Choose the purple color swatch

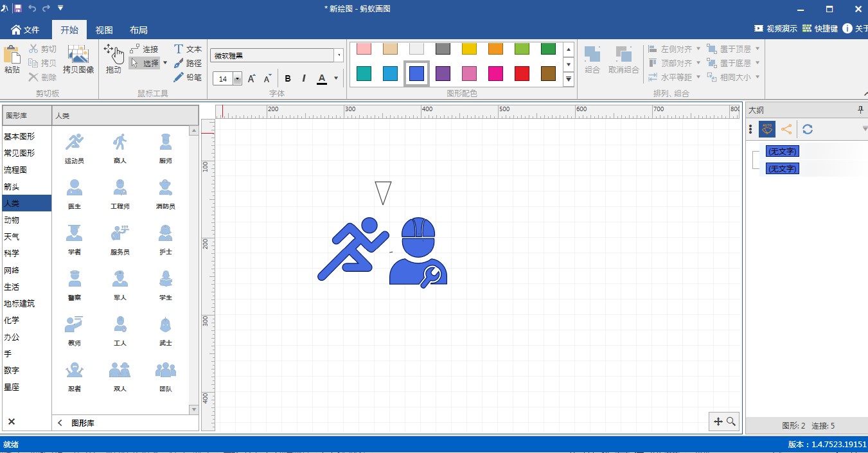[x=443, y=73]
